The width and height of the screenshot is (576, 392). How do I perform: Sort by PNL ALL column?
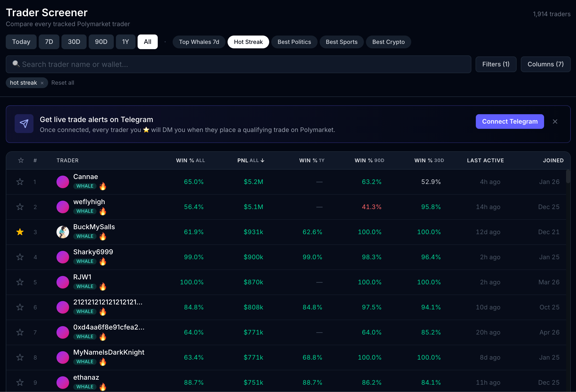click(x=251, y=160)
